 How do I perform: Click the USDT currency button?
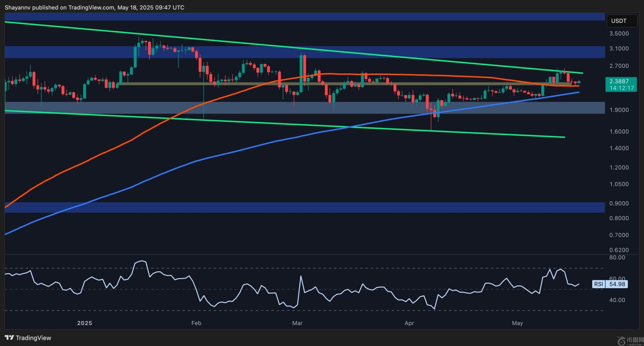[622, 21]
